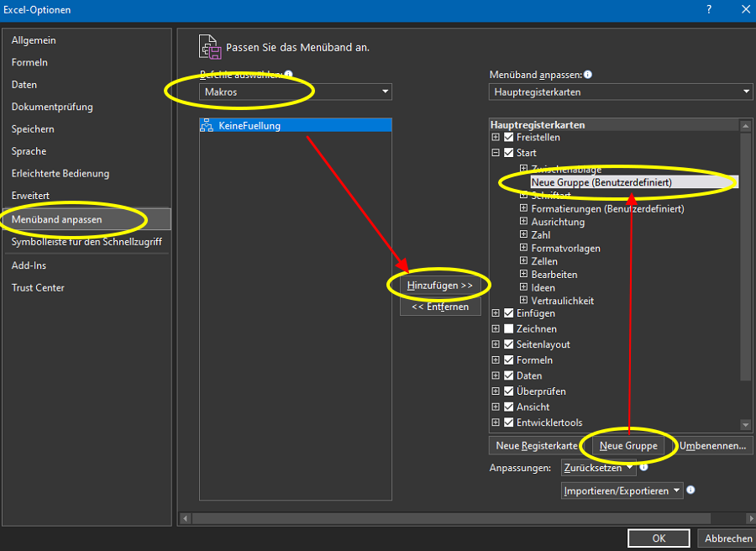Screen dimensions: 756x551
Task: Expand the Ausrichtung group
Action: click(523, 221)
